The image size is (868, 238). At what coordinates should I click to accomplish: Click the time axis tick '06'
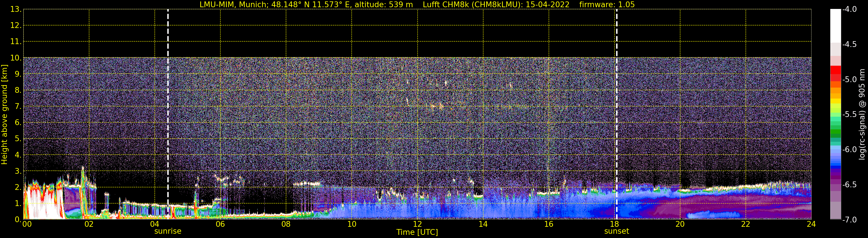tap(220, 224)
